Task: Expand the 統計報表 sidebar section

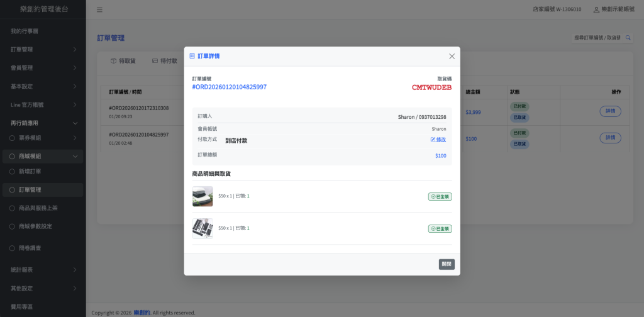Action: coord(42,270)
